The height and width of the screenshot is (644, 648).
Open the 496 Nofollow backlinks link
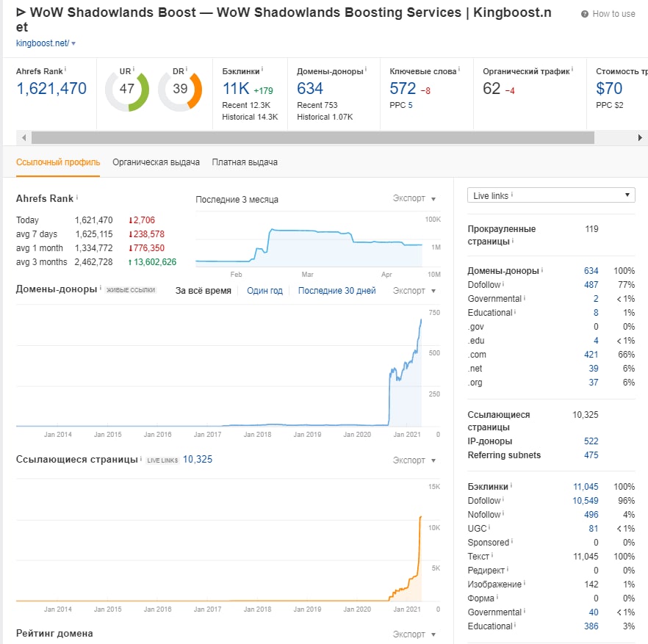tap(591, 515)
